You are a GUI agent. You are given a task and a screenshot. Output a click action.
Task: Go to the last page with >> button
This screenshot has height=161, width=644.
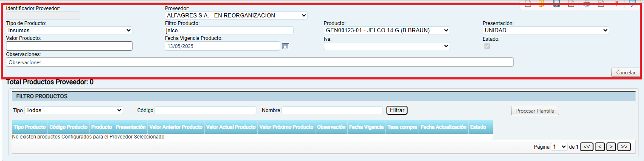click(624, 147)
